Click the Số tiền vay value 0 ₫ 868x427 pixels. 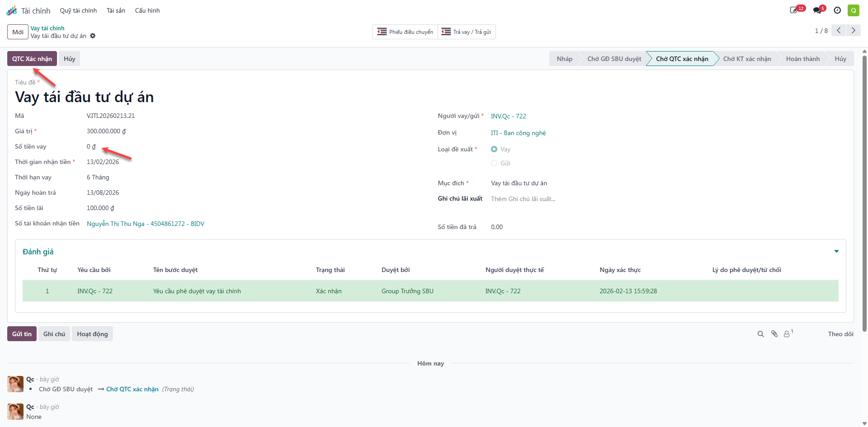pyautogui.click(x=91, y=146)
